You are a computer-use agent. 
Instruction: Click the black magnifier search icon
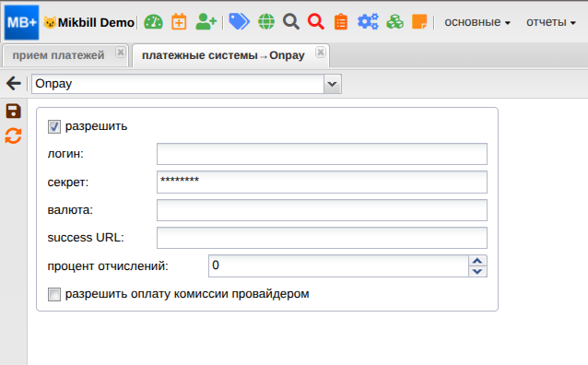(x=291, y=22)
